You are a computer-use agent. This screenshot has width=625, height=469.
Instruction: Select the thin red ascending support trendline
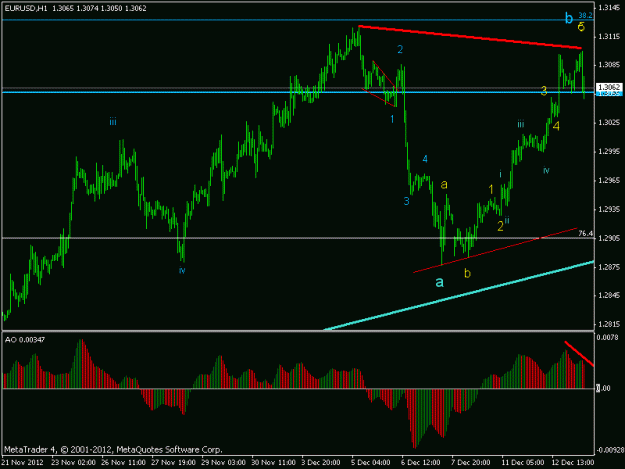[x=495, y=250]
